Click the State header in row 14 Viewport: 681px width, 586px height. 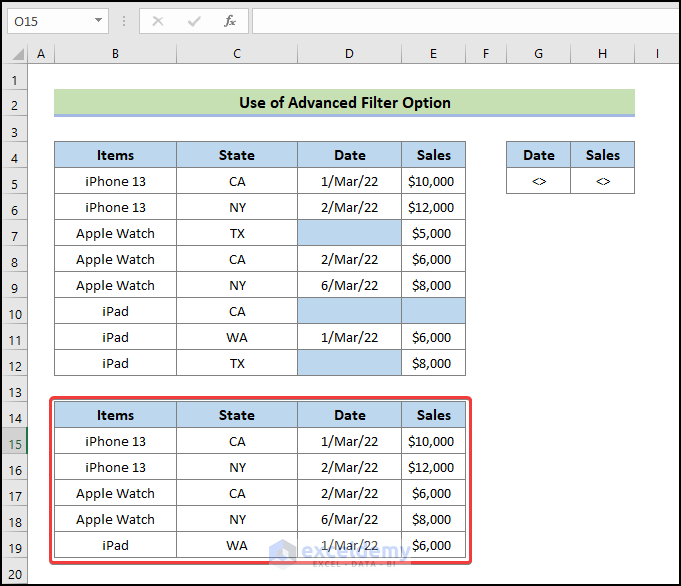(x=237, y=415)
